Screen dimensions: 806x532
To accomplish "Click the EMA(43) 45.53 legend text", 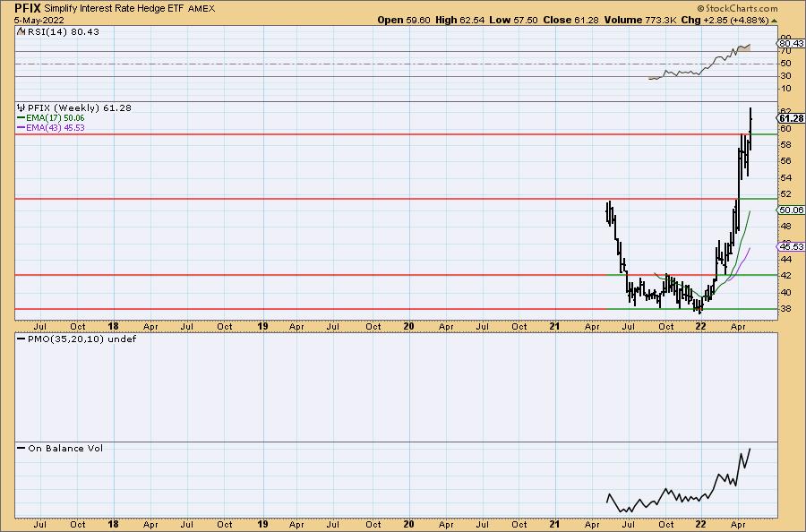I will [x=56, y=127].
